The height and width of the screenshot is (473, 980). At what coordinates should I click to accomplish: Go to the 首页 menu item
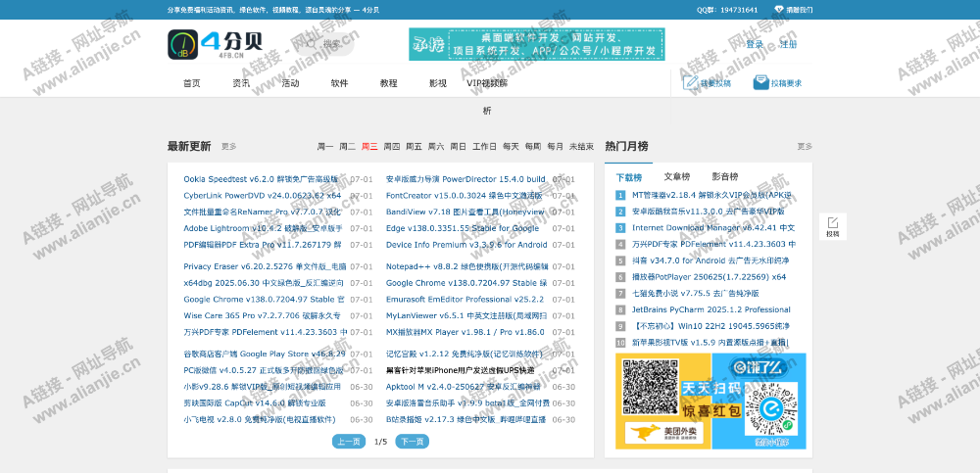pos(192,83)
